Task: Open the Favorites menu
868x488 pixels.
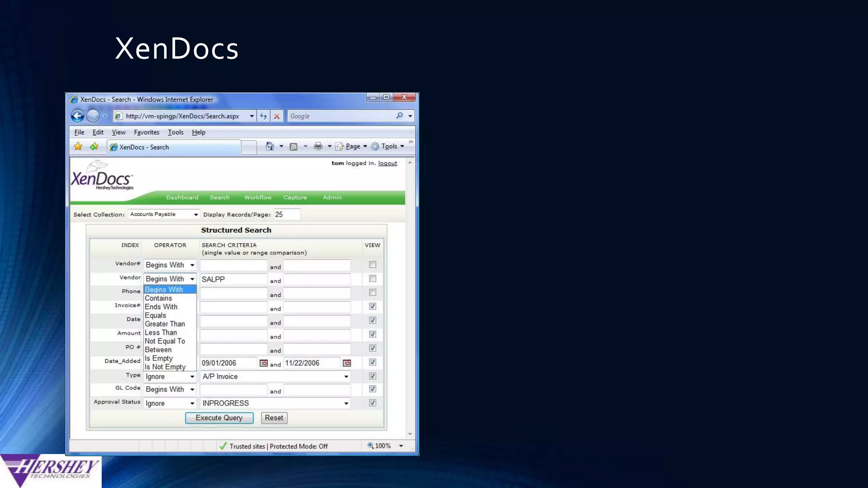Action: pyautogui.click(x=147, y=132)
